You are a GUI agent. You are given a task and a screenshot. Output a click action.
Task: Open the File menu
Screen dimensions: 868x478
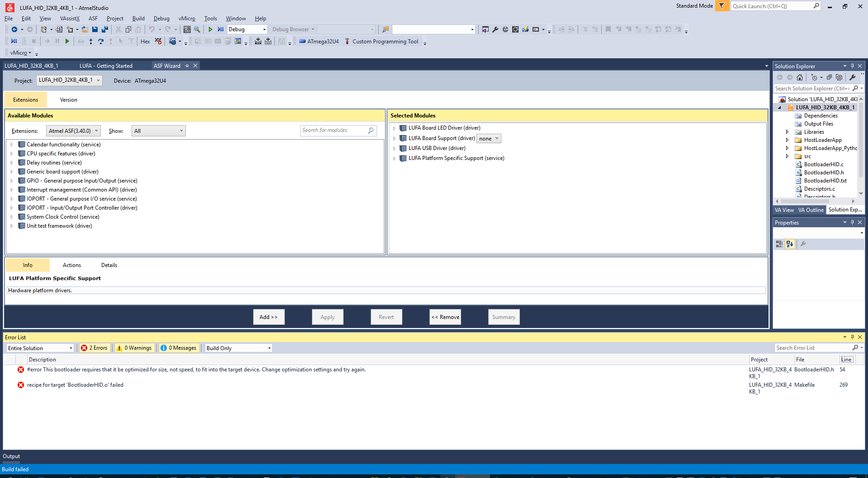pos(9,19)
